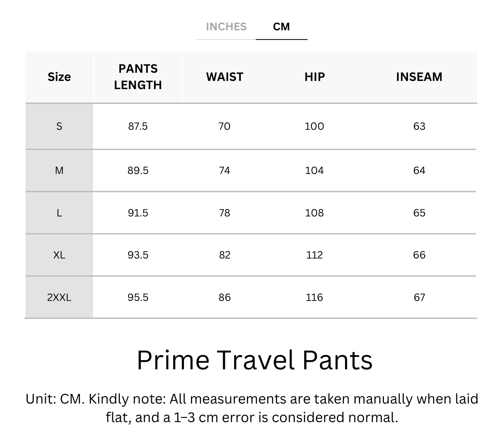Select the M size row label
504x441 pixels.
click(x=59, y=170)
